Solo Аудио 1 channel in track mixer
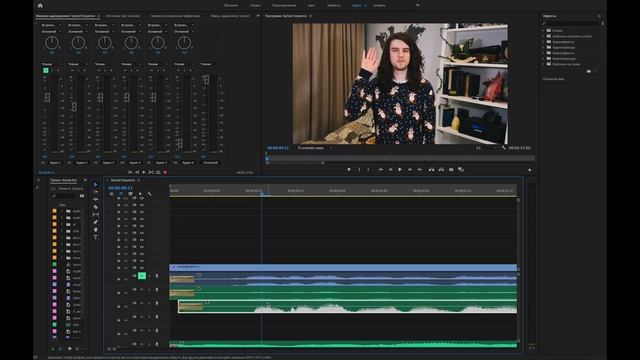The image size is (640, 360). (x=52, y=71)
